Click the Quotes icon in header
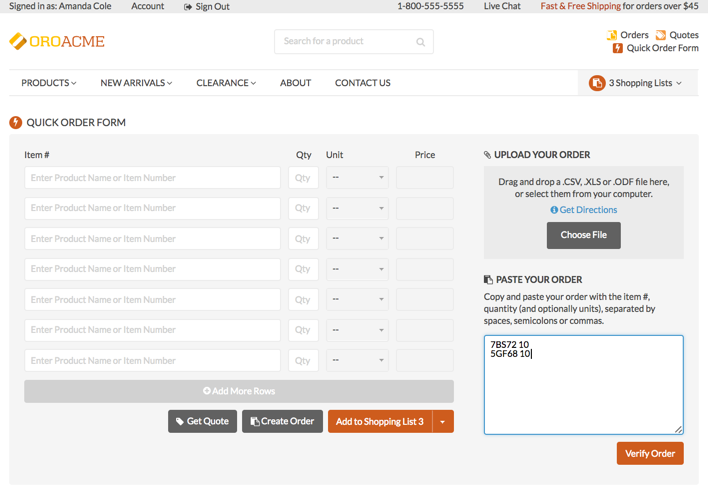 pos(661,35)
